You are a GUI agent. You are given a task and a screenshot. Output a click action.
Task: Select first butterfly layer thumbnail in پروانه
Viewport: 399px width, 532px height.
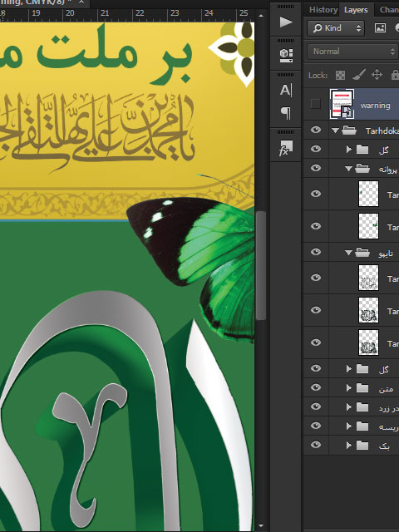(x=368, y=194)
